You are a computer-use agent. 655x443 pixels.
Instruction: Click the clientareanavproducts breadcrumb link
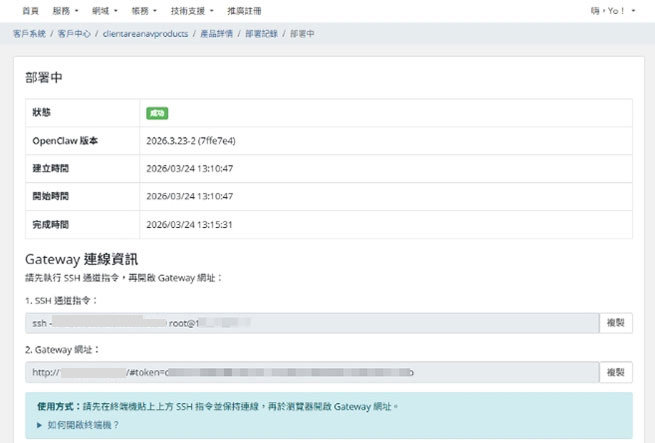pos(144,33)
